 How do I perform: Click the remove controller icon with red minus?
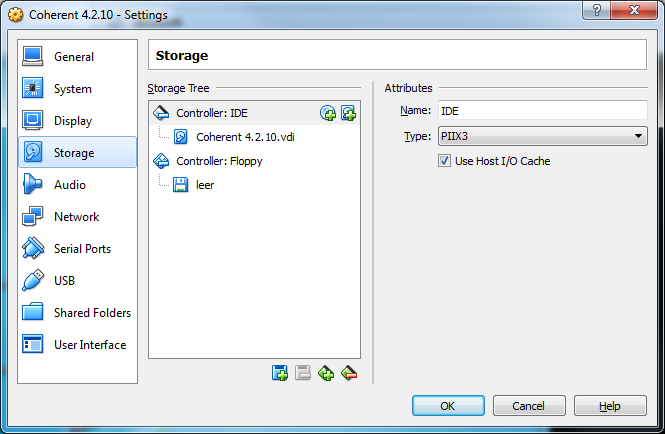coord(348,373)
